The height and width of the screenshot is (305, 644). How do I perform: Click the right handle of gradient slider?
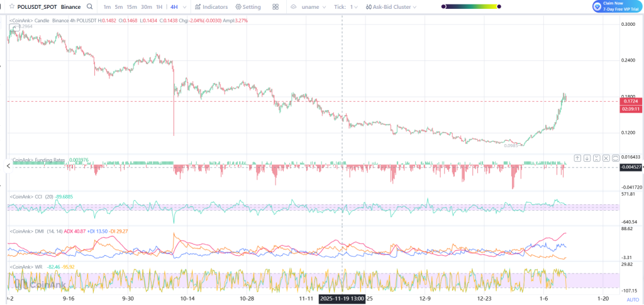499,6
